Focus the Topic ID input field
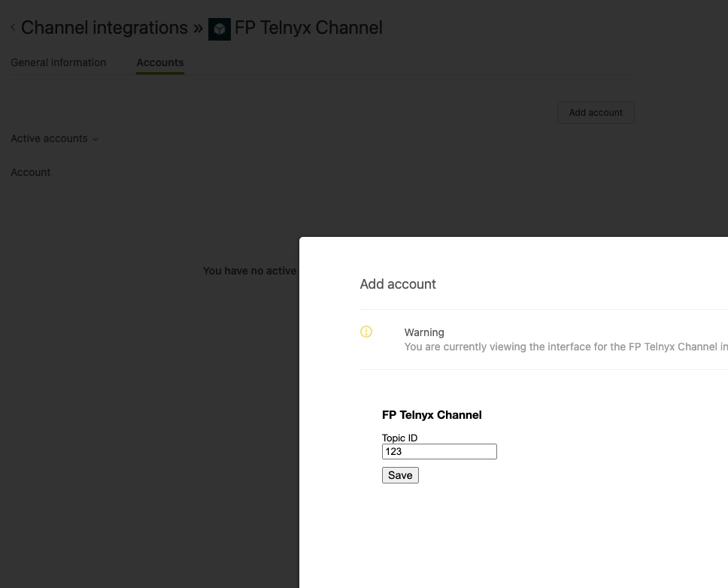This screenshot has height=588, width=728. point(439,452)
